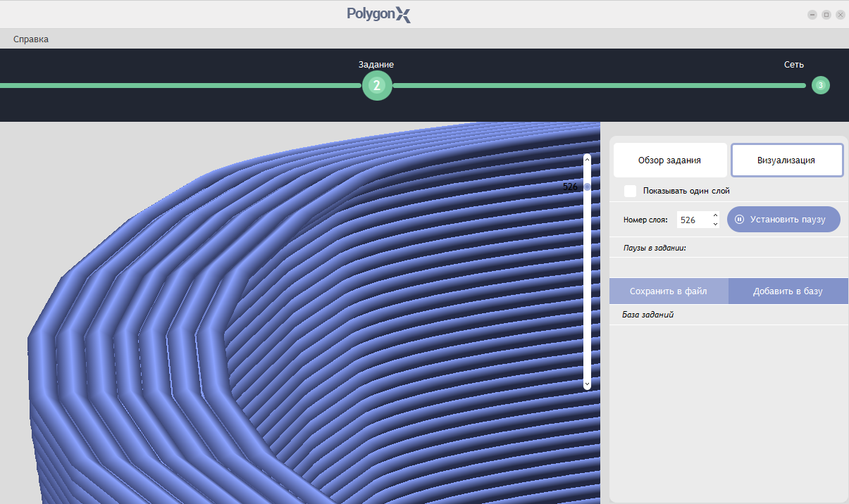Click the Паузы в задании label
This screenshot has height=504, width=849.
click(x=655, y=248)
